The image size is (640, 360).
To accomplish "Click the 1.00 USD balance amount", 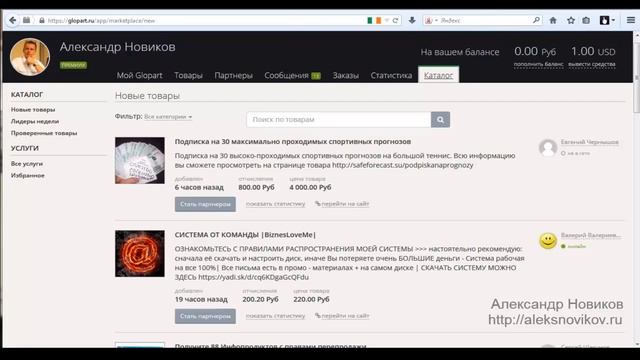I will pos(593,51).
